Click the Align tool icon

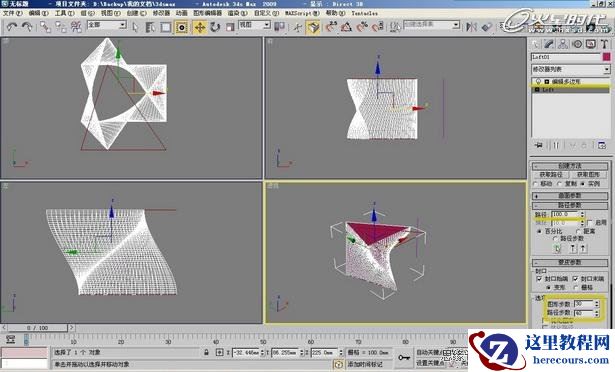[x=487, y=27]
